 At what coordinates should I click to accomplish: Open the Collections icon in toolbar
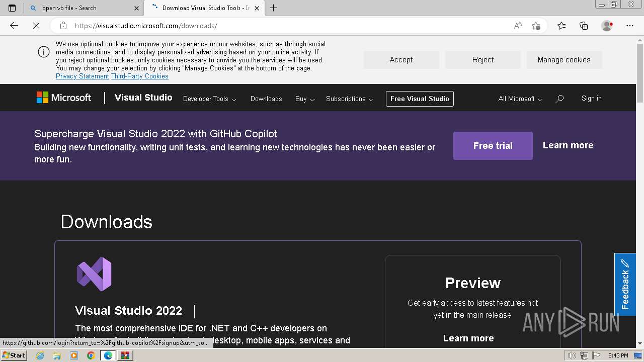point(584,26)
